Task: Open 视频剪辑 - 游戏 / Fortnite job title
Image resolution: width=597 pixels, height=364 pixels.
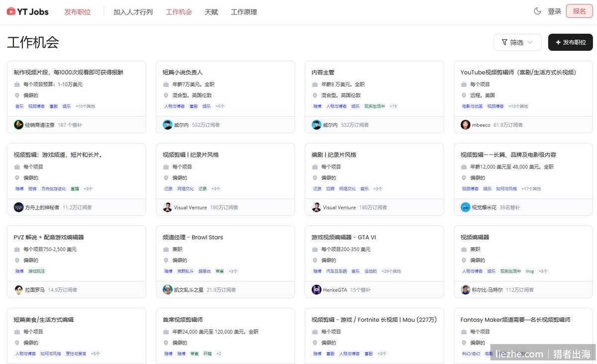Action: (374, 320)
